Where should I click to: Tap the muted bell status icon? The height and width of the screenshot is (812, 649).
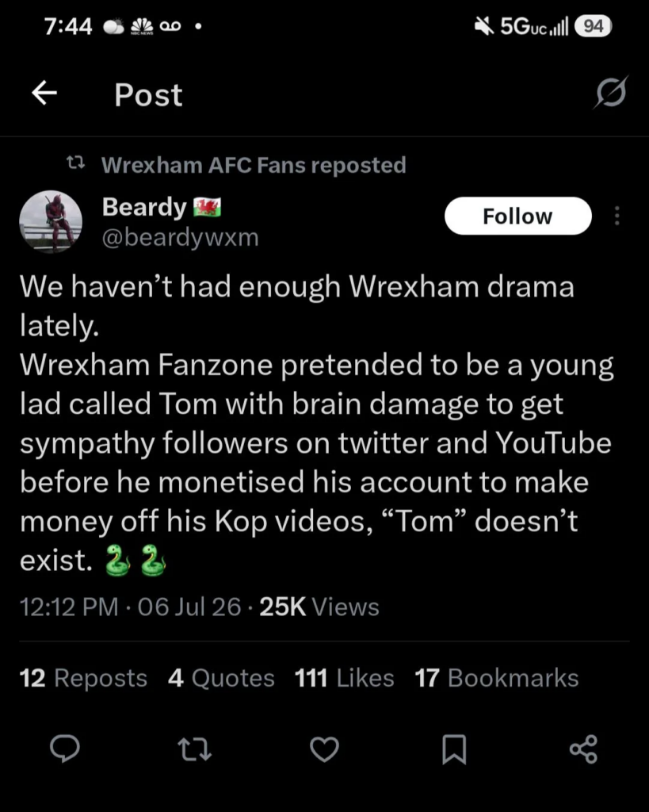(484, 26)
